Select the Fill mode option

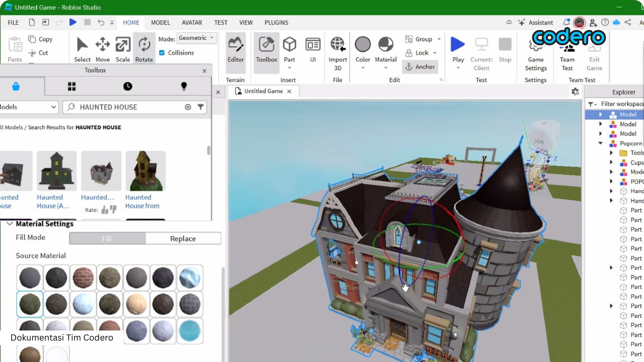[x=107, y=238]
